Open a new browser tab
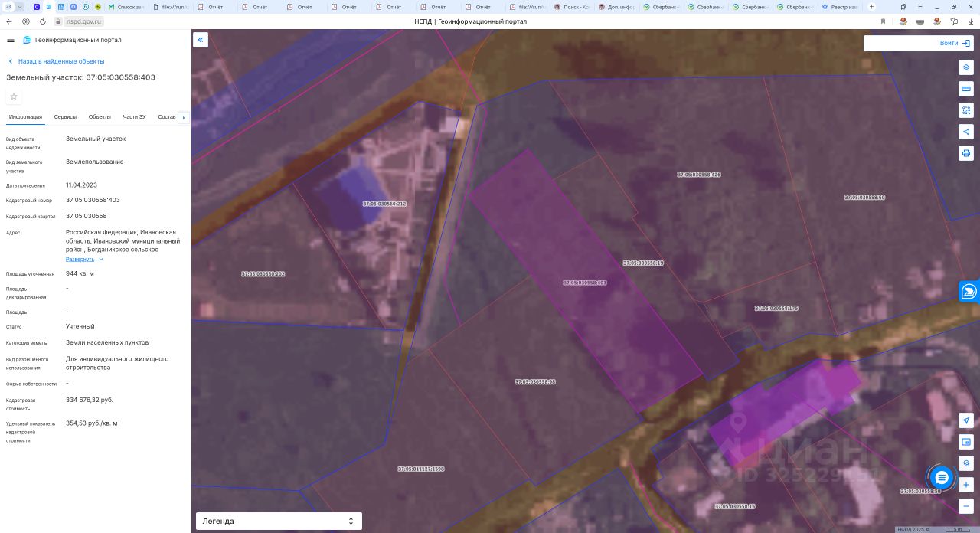 coord(871,7)
